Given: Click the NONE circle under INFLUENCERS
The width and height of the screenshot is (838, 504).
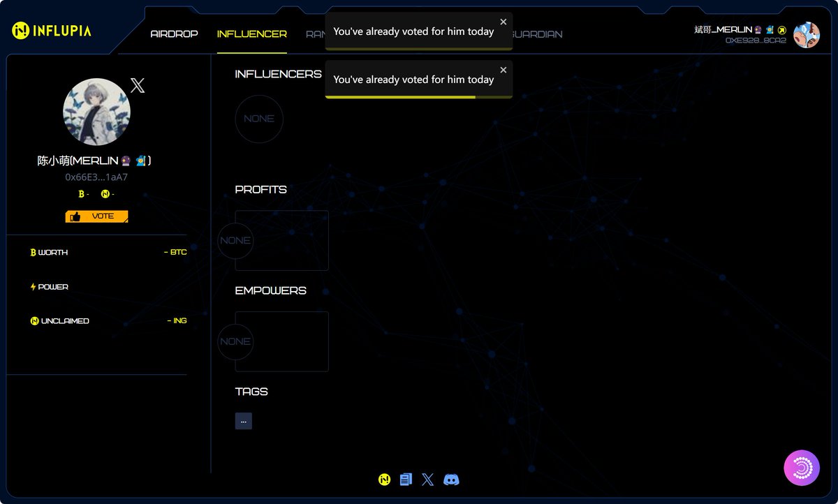Looking at the screenshot, I should 259,119.
